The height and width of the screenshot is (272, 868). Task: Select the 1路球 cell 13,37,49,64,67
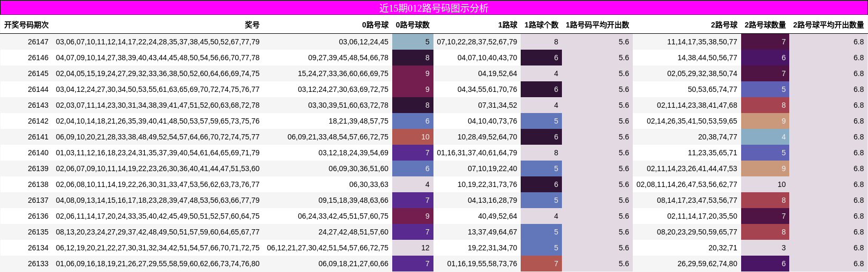(492, 232)
